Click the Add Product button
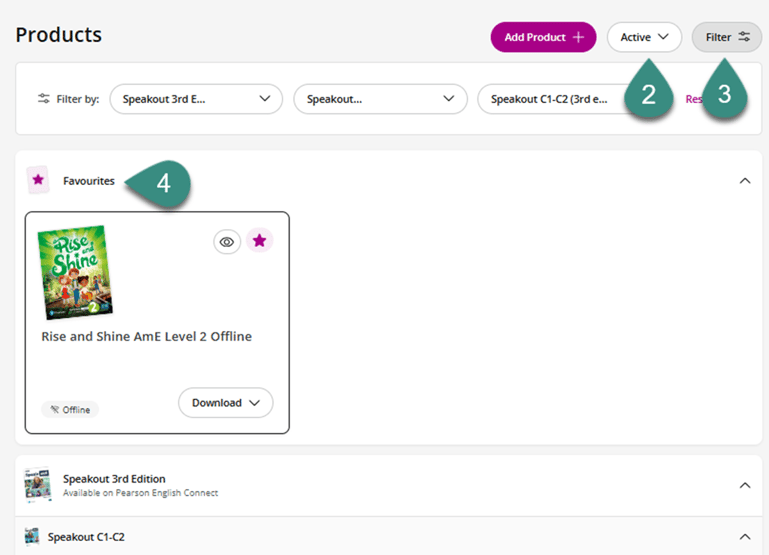 coord(542,37)
